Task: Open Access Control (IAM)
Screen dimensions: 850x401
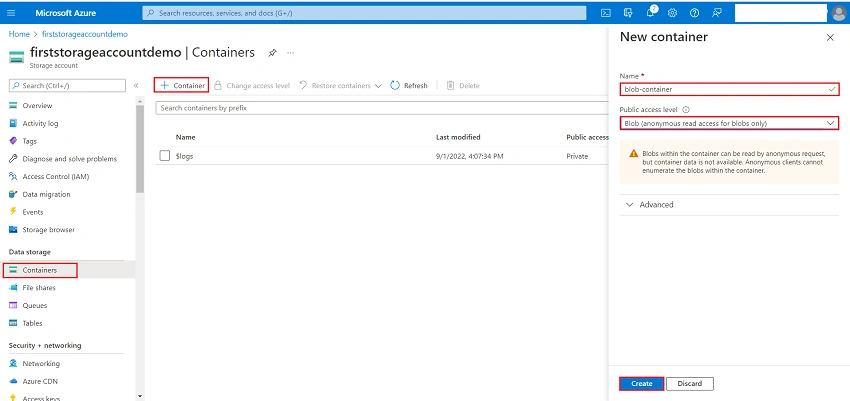Action: click(x=55, y=177)
